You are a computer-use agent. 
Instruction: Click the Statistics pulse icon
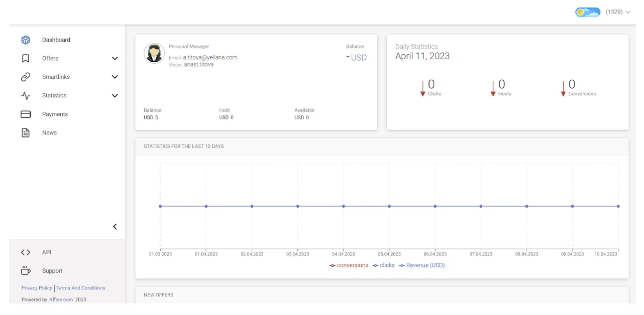(x=26, y=96)
